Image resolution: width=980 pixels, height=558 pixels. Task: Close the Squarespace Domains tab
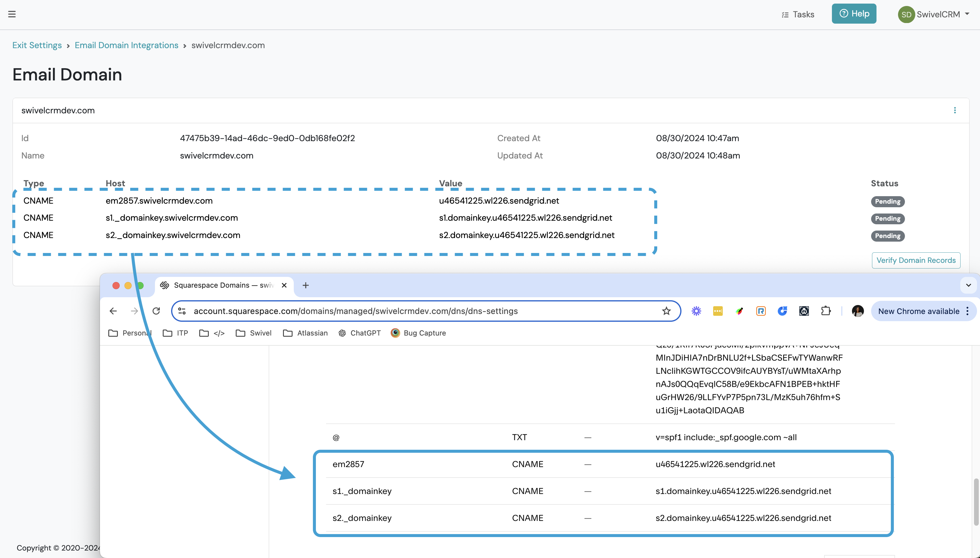click(x=284, y=285)
